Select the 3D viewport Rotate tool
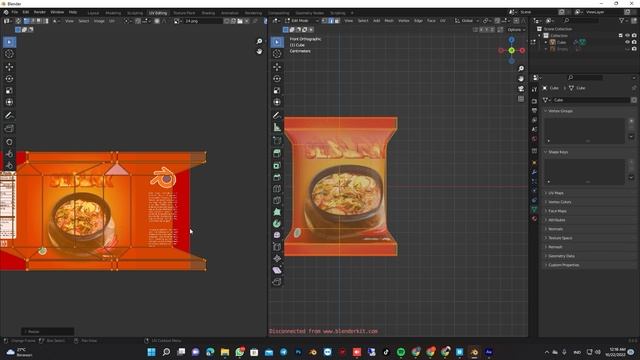640x360 pixels. pyautogui.click(x=277, y=78)
